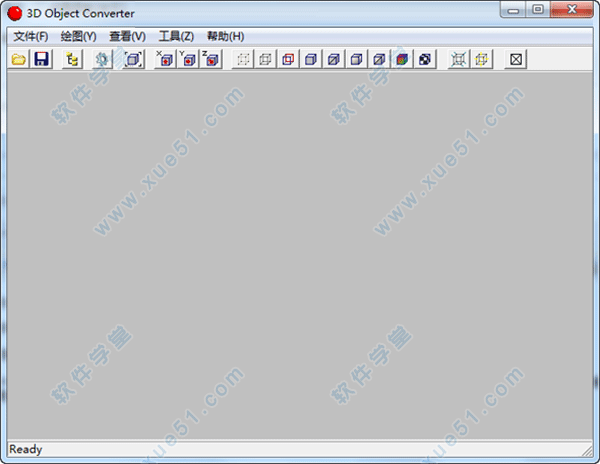600x464 pixels.
Task: Maximize the 3D Object Converter window
Action: coord(538,10)
